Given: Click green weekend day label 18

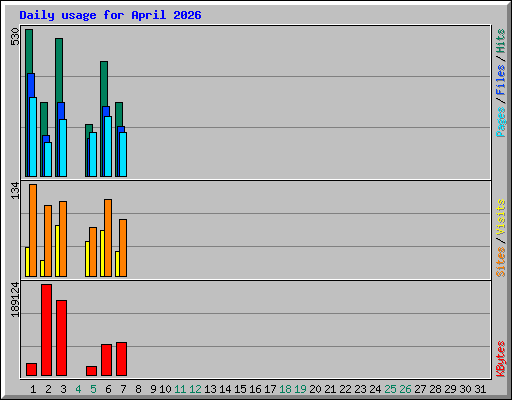Looking at the screenshot, I should (285, 389).
